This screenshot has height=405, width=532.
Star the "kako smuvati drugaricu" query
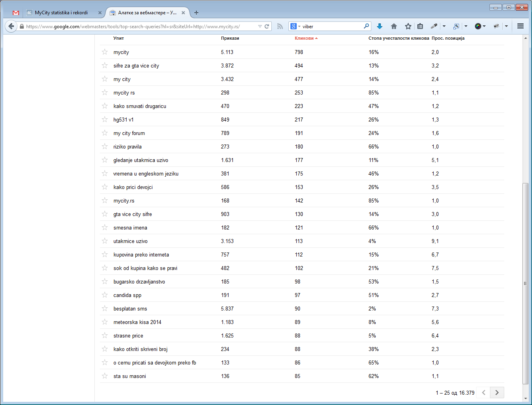click(x=105, y=106)
